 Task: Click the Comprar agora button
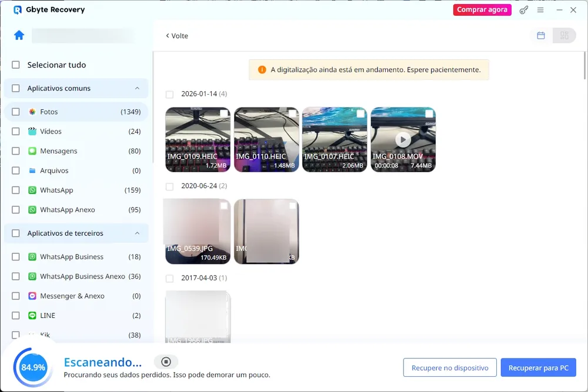(x=482, y=9)
